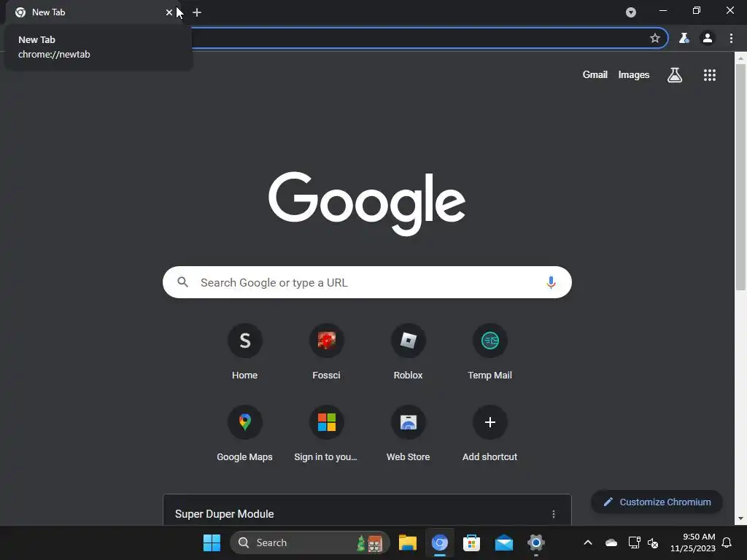
Task: Open the Google Maps shortcut tile
Action: click(x=245, y=434)
